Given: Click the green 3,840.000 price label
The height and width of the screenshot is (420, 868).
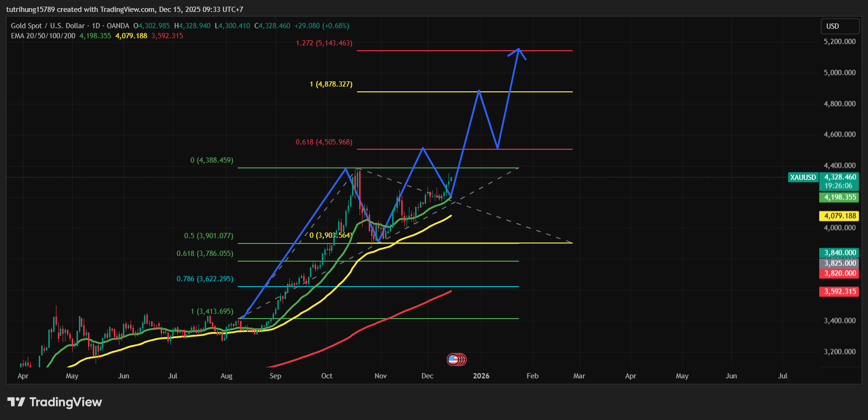Looking at the screenshot, I should 839,253.
